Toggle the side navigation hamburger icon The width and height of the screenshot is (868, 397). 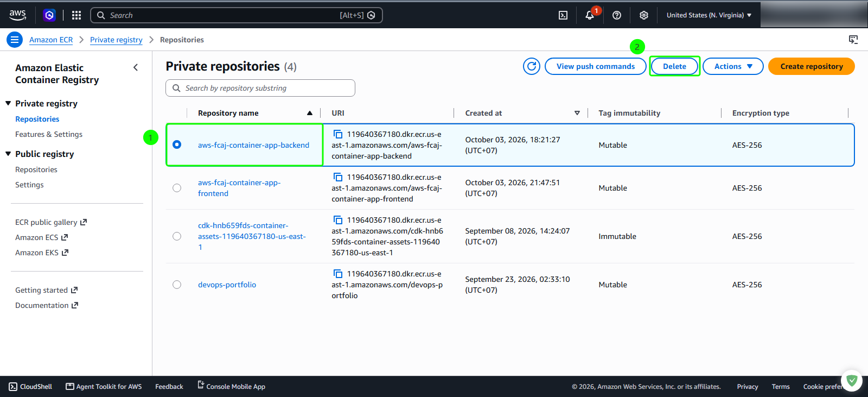click(15, 40)
